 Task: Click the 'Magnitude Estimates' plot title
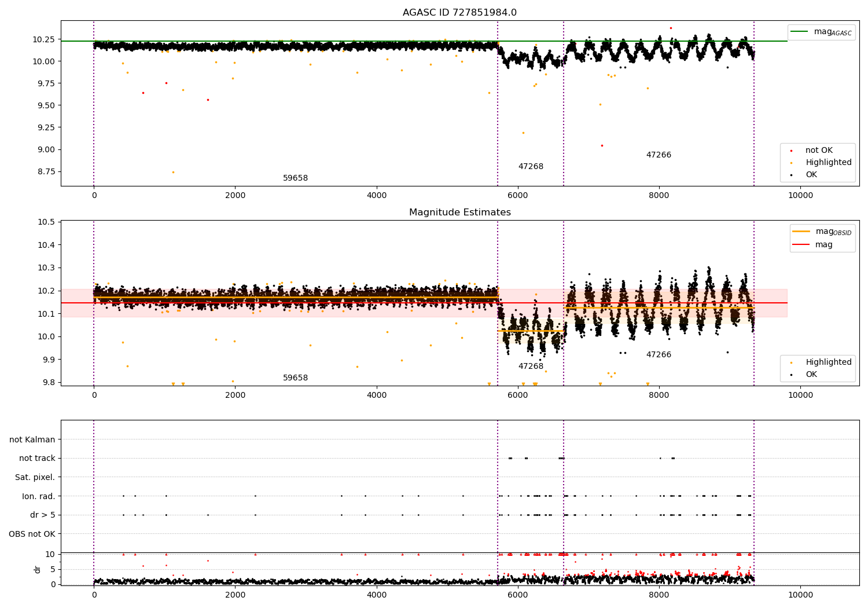(459, 213)
